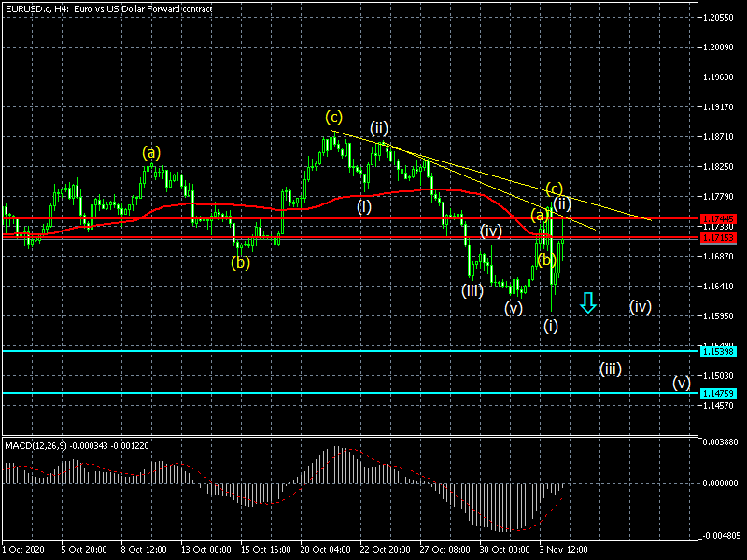Select the yellow (b) label near 15 Oct

(x=241, y=262)
